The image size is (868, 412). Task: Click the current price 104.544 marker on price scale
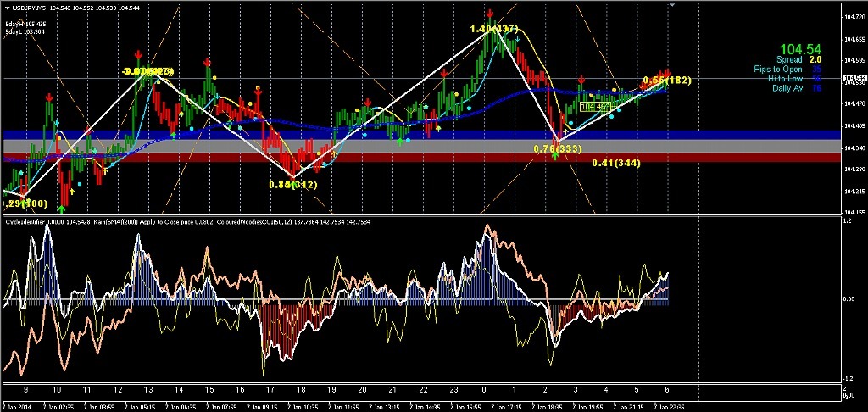tap(854, 79)
